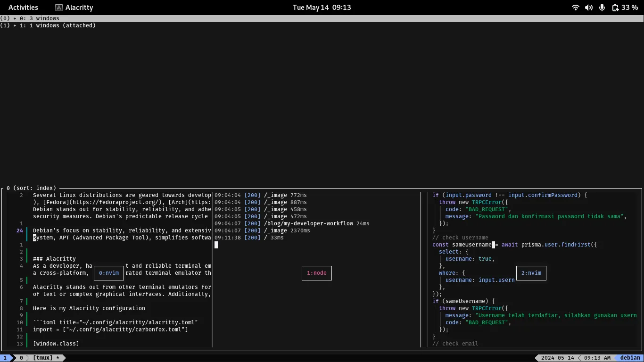This screenshot has width=644, height=362.
Task: Open the Alacritty application menu
Action: pyautogui.click(x=79, y=7)
